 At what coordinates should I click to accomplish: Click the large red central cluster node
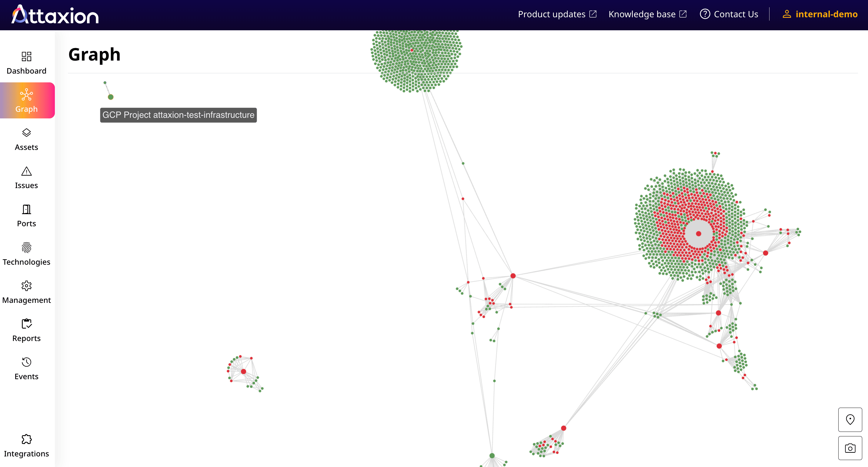698,233
